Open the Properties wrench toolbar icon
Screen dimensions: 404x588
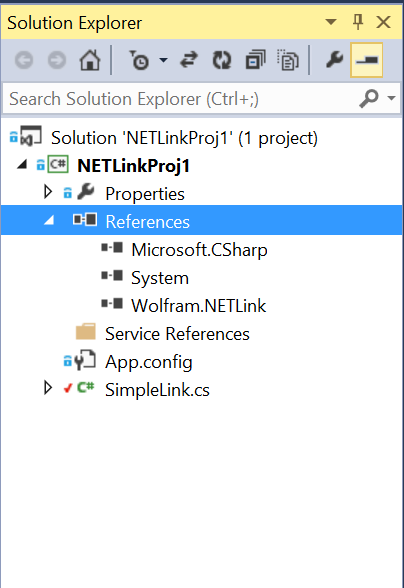coord(335,60)
